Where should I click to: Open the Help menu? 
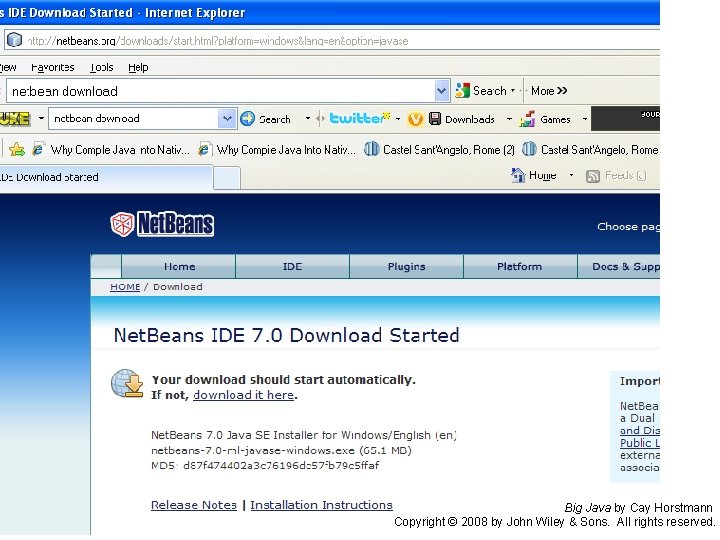click(138, 68)
